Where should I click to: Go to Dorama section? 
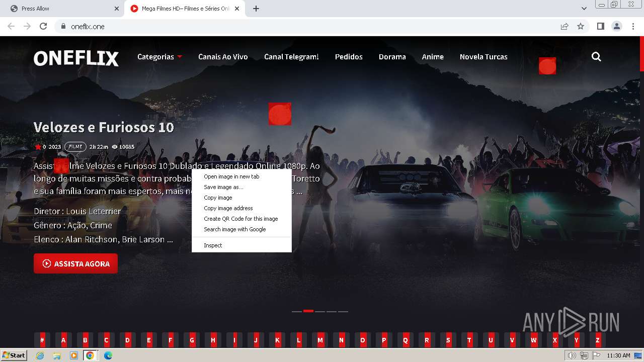click(x=392, y=57)
